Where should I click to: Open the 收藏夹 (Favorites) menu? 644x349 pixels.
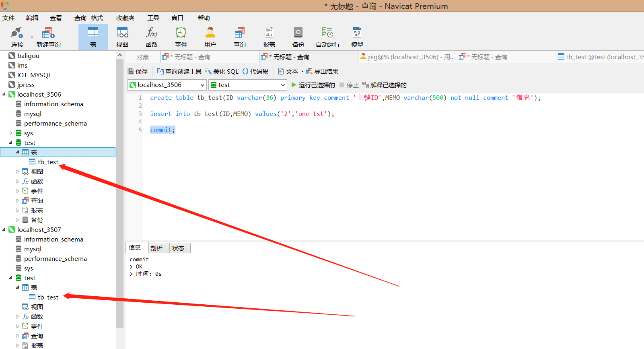(x=126, y=18)
